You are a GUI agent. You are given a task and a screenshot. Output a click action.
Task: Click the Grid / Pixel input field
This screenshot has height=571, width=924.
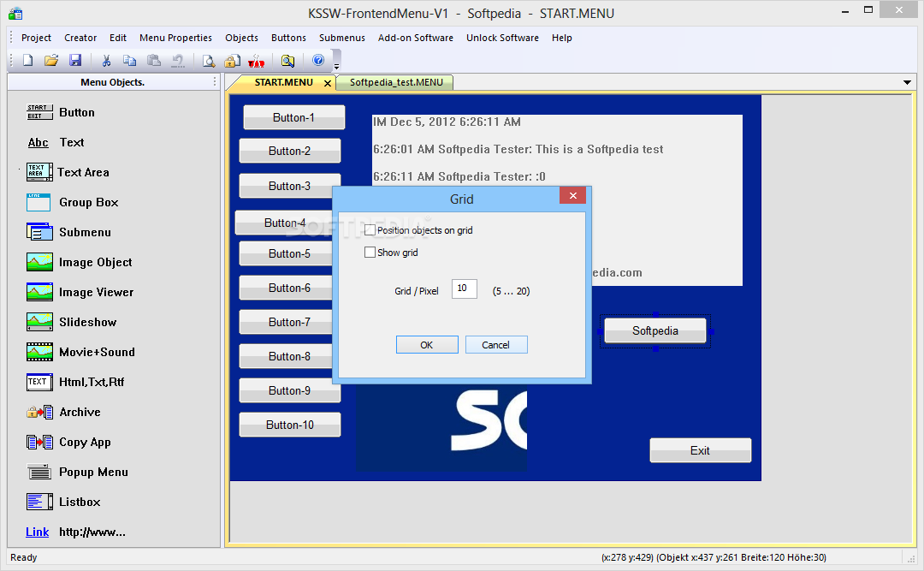(x=464, y=288)
